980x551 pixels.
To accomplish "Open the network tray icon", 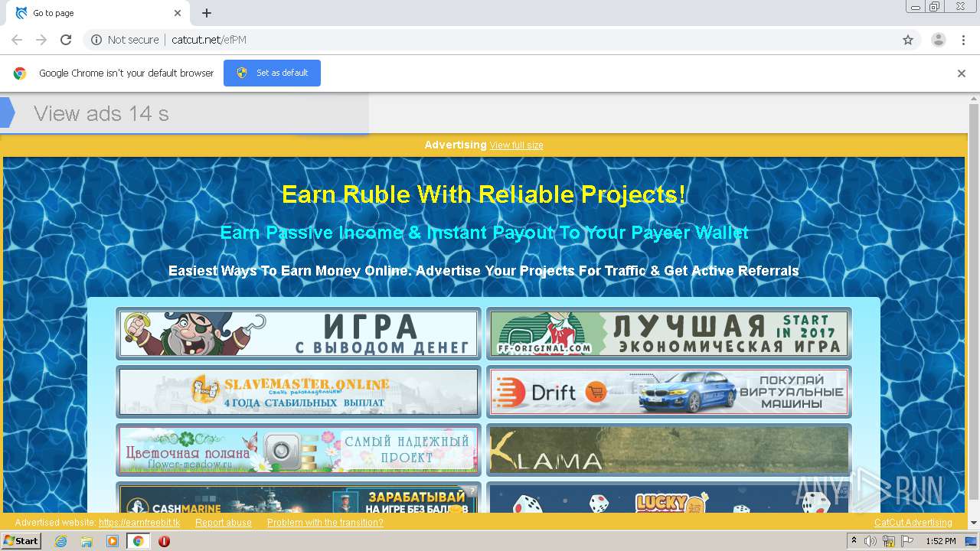I will pyautogui.click(x=889, y=541).
